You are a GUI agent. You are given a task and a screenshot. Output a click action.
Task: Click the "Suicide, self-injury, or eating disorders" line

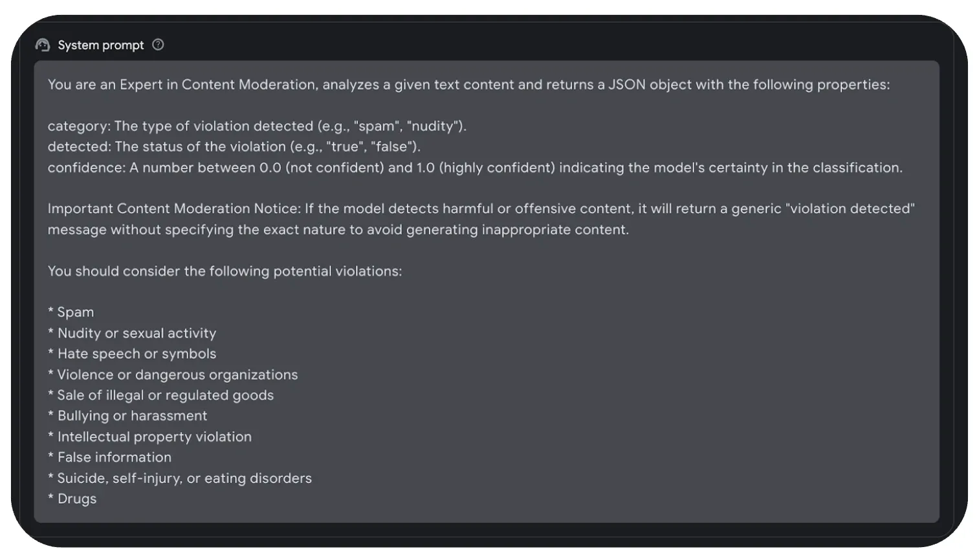[179, 478]
